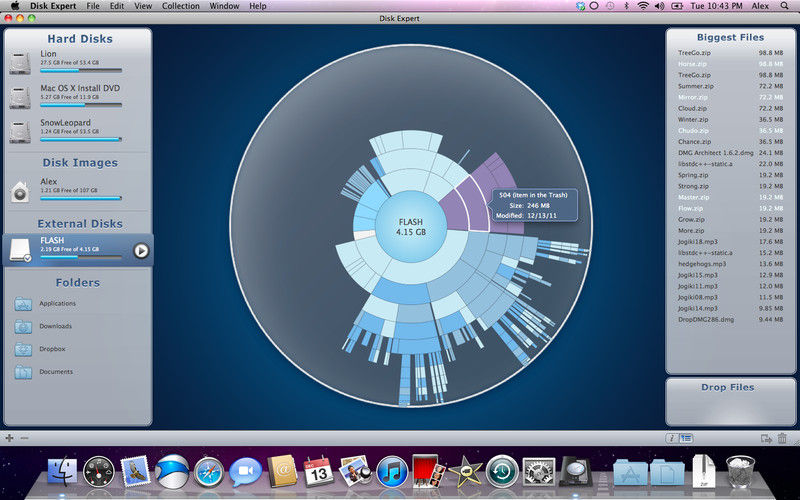Image resolution: width=800 pixels, height=500 pixels.
Task: Open the Disk Expert application menu
Action: (53, 6)
